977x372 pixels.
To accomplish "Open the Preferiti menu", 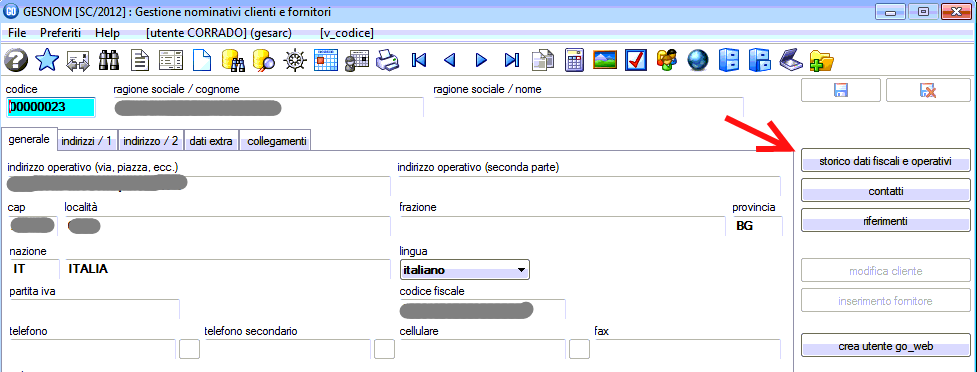I will pos(61,33).
